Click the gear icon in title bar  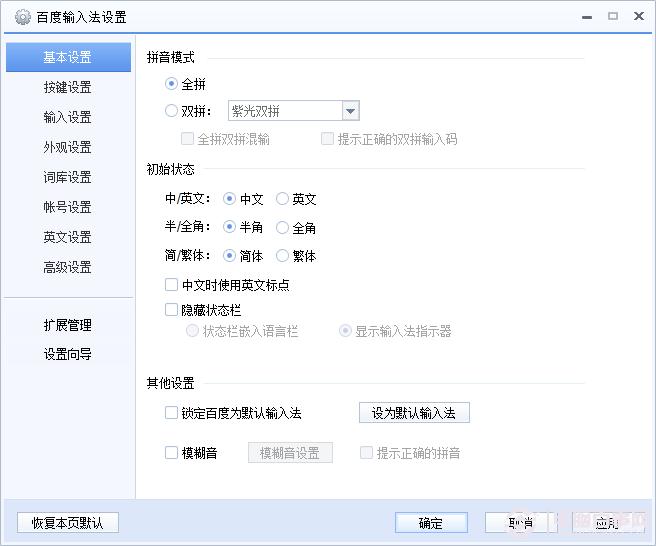coord(23,17)
